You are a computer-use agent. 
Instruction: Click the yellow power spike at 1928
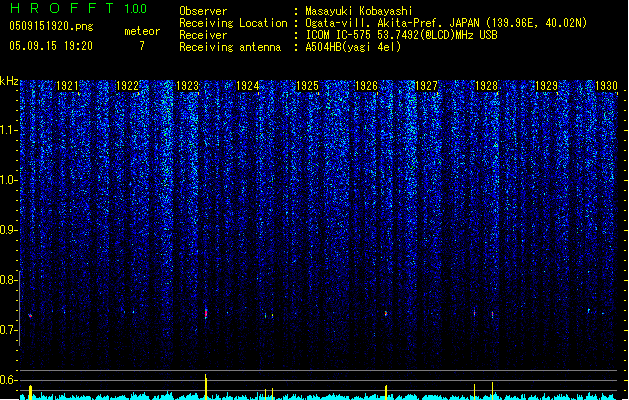(492, 391)
